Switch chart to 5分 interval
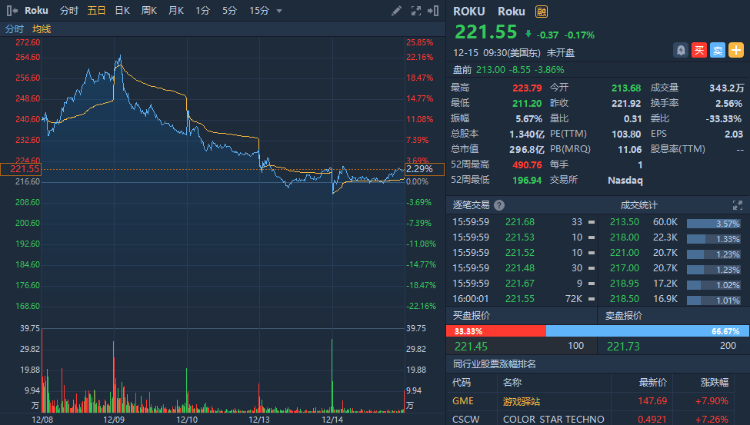 (229, 11)
